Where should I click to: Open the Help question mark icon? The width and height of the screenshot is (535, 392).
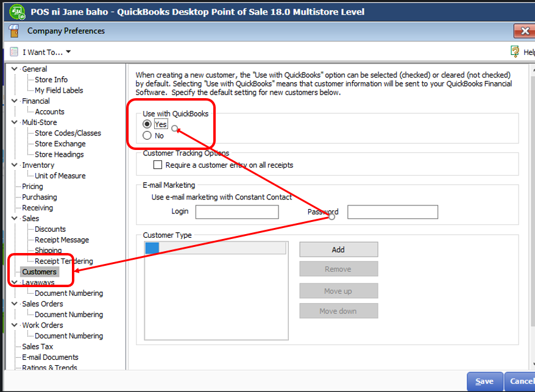coord(514,52)
